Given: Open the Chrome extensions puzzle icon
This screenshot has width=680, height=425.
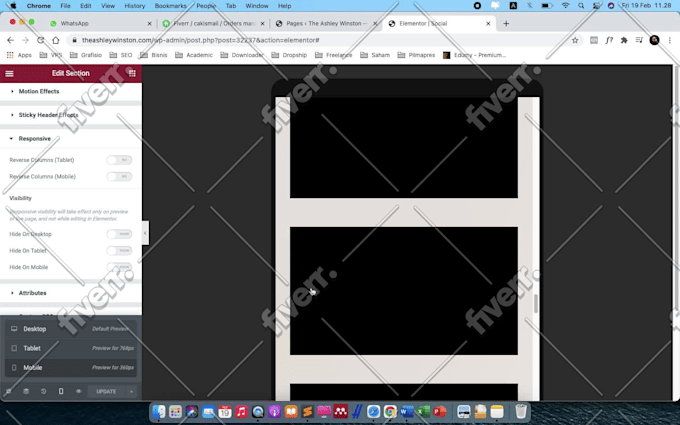Looking at the screenshot, I should tap(624, 40).
